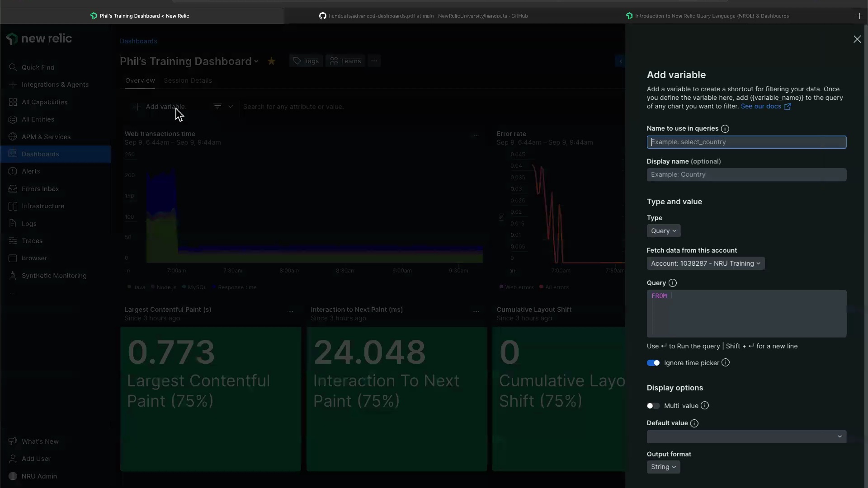
Task: Click the Integrations & Agents plus icon
Action: (13, 84)
